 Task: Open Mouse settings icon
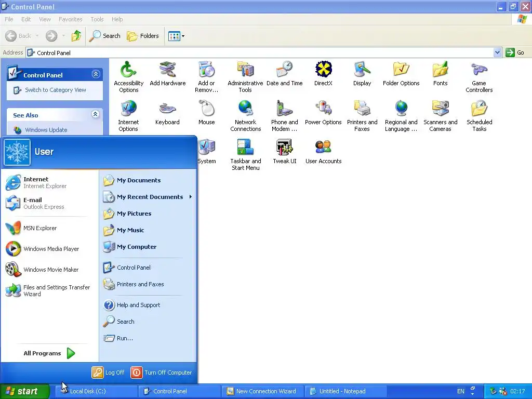206,113
